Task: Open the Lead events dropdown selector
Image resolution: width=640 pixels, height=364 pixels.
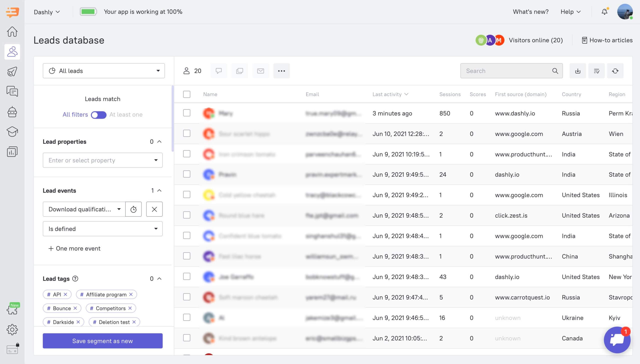Action: pos(84,208)
